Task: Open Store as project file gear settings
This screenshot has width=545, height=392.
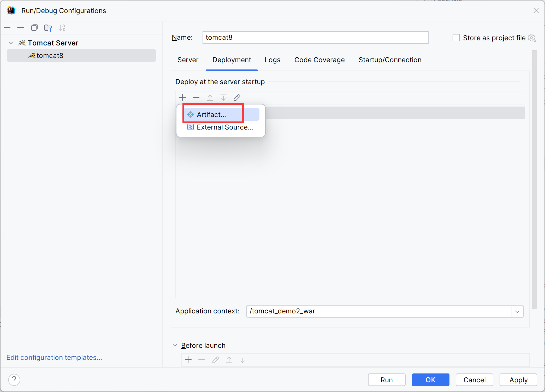Action: click(531, 38)
